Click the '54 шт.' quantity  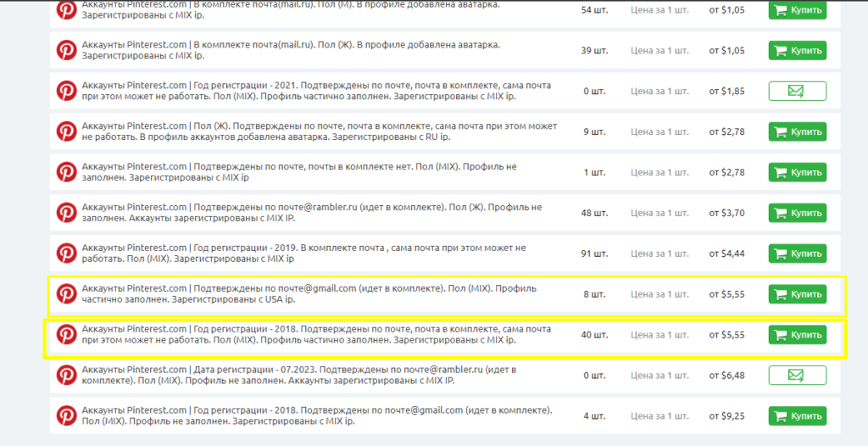(594, 10)
